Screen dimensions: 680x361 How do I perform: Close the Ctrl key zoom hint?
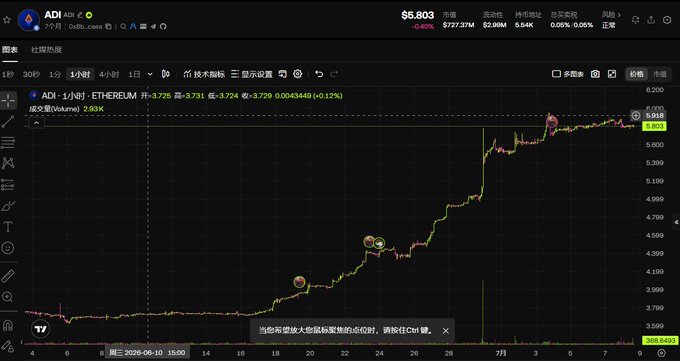(446, 331)
